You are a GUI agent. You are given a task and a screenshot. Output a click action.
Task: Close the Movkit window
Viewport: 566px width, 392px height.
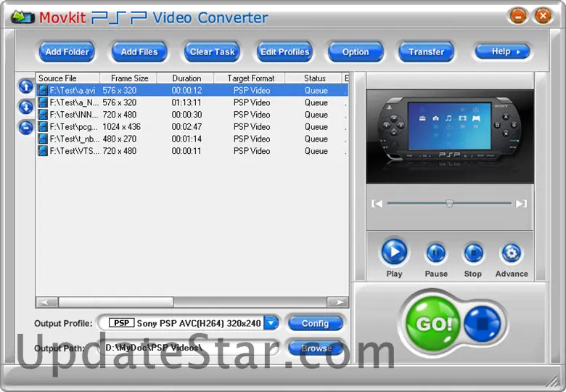point(543,16)
